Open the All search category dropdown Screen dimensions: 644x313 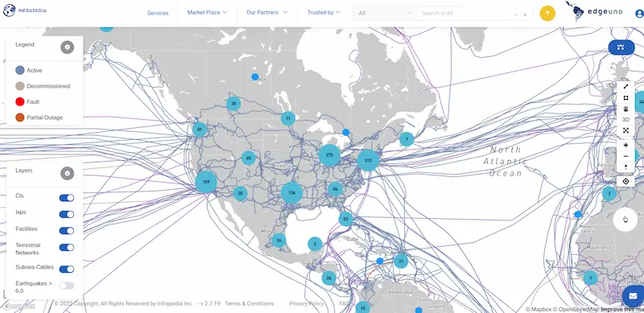[385, 13]
